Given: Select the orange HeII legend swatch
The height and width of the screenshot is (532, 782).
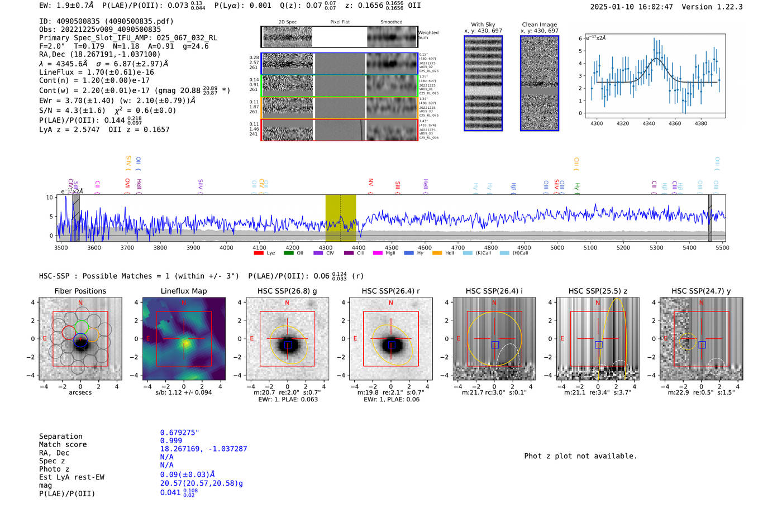Looking at the screenshot, I should point(437,253).
